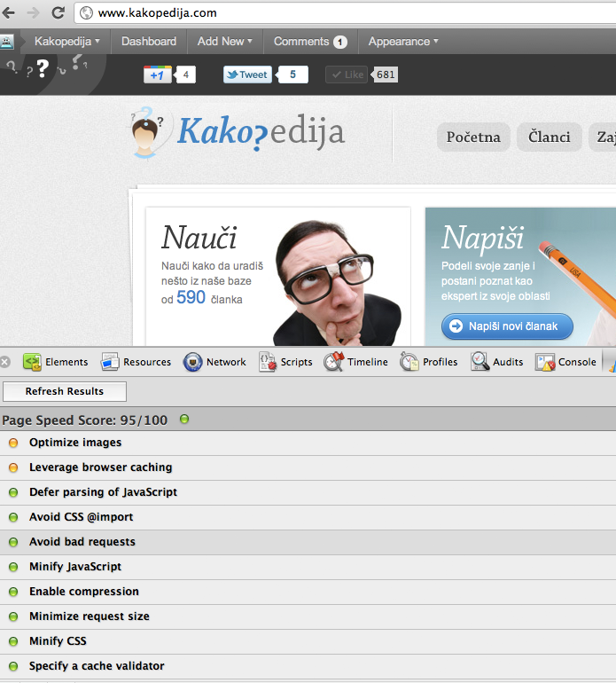
Task: Click the orange dot beside Leverage browser caching
Action: (13, 467)
